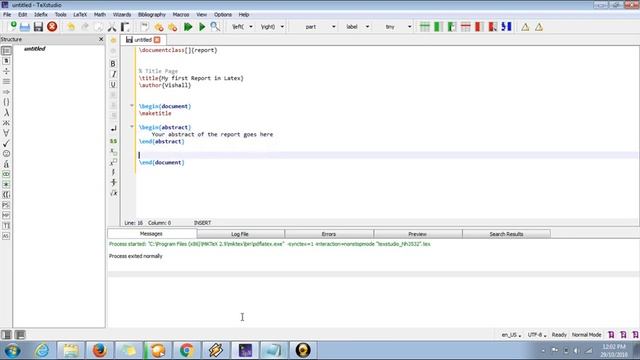Image resolution: width=640 pixels, height=360 pixels.
Task: Click the inline math $$ icon
Action: tap(113, 141)
